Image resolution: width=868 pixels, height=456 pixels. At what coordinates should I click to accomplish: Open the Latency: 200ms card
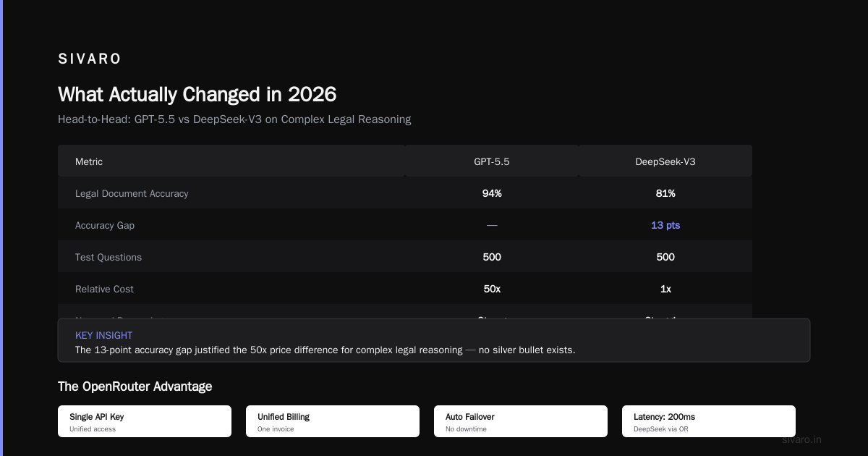tap(709, 421)
